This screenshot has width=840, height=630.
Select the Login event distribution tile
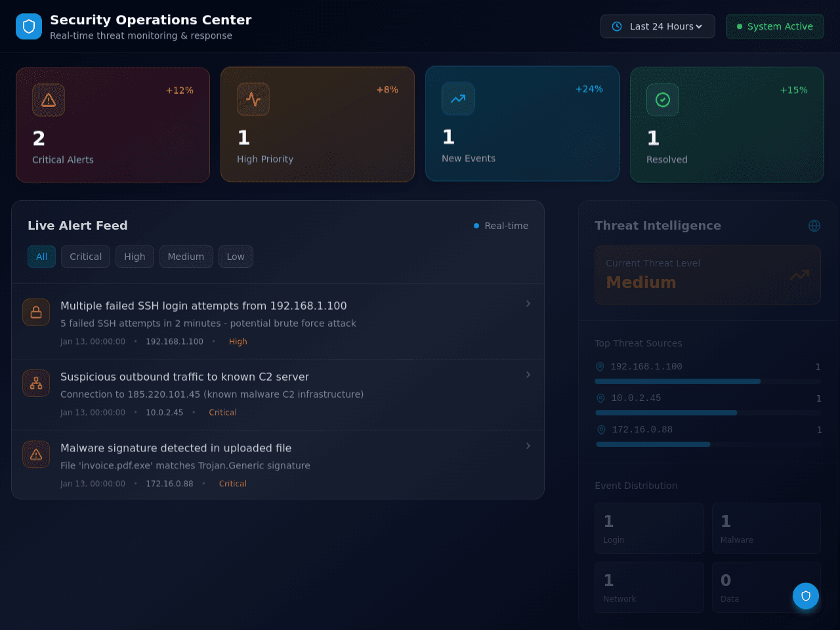tap(649, 528)
